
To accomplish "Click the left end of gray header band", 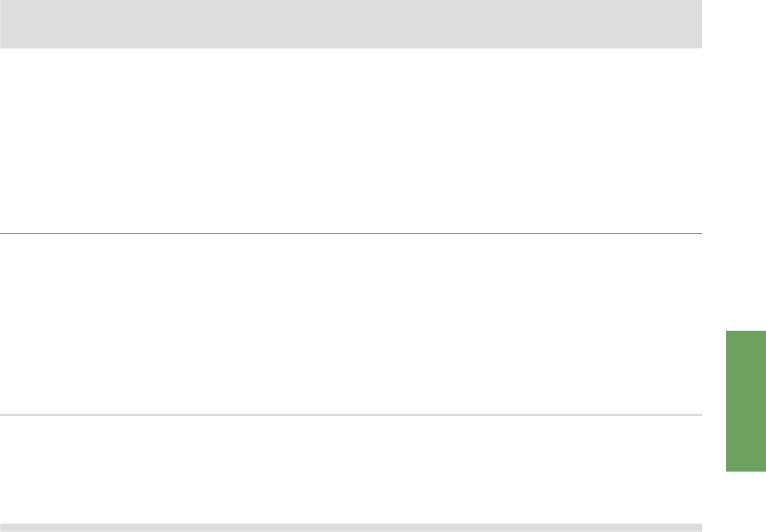I will point(2,24).
